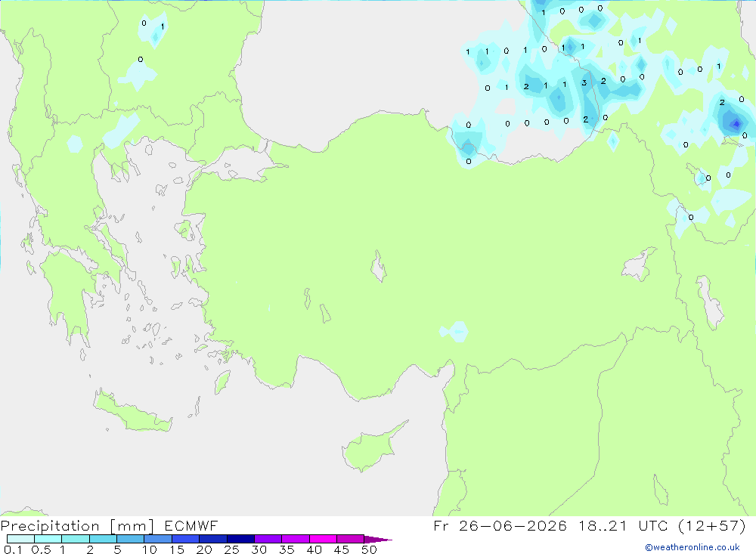Click the '25' legend scale label
This screenshot has width=756, height=554.
pyautogui.click(x=231, y=549)
